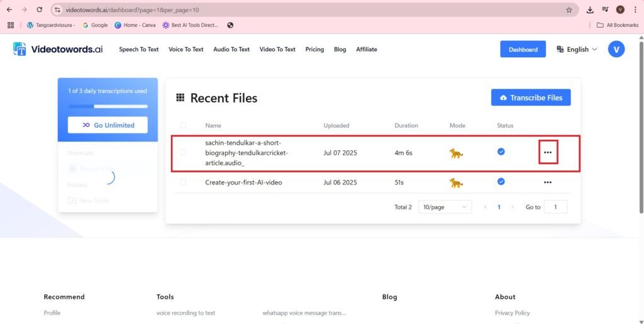Viewport: 644px width, 324px height.
Task: Open the three-dot menu for Create-your-first-AI-video
Action: (548, 182)
